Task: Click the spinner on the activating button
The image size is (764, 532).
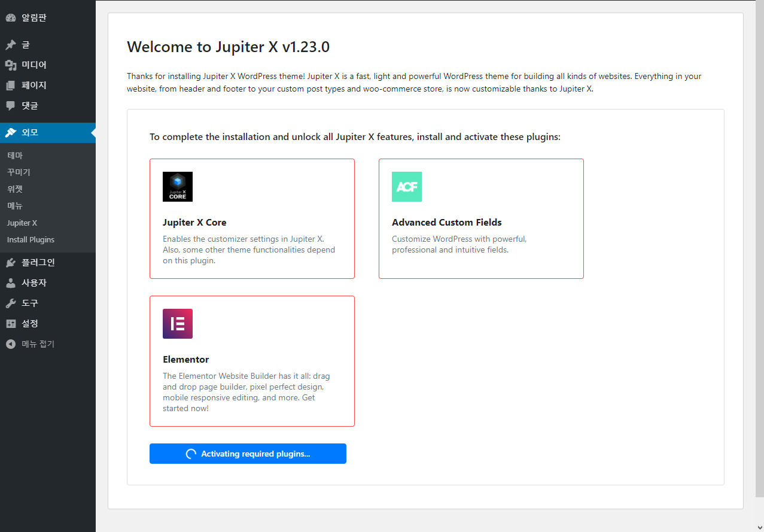Action: (x=191, y=454)
